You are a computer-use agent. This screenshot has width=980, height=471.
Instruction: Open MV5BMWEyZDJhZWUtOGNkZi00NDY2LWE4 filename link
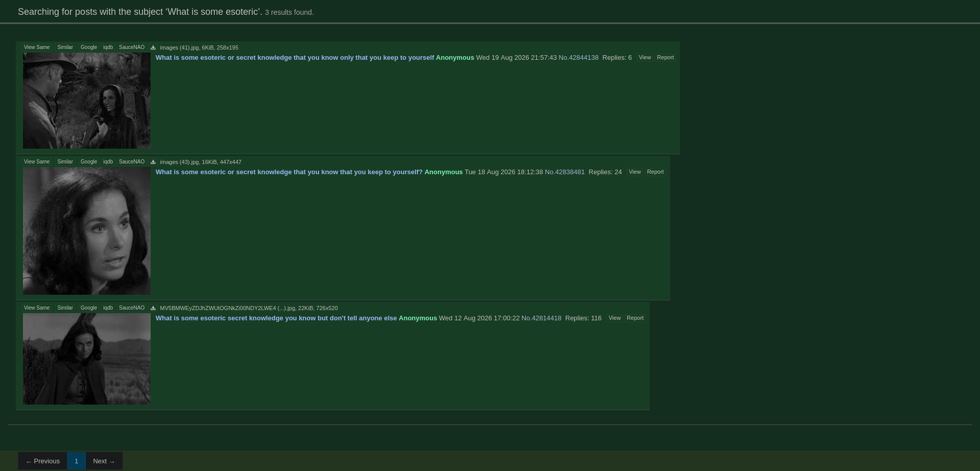pos(227,308)
